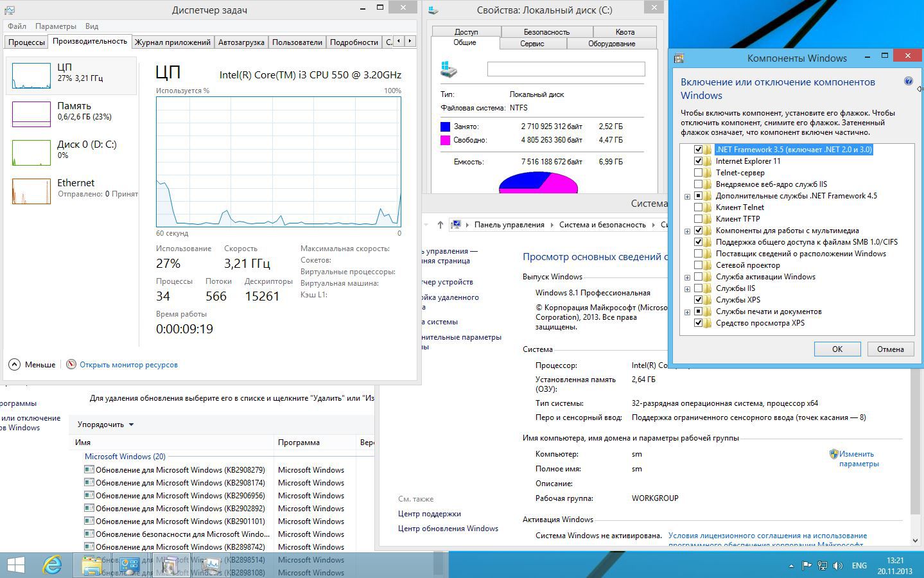Expand Службы печати и документов node
Screen dimensions: 924x578
click(x=687, y=312)
